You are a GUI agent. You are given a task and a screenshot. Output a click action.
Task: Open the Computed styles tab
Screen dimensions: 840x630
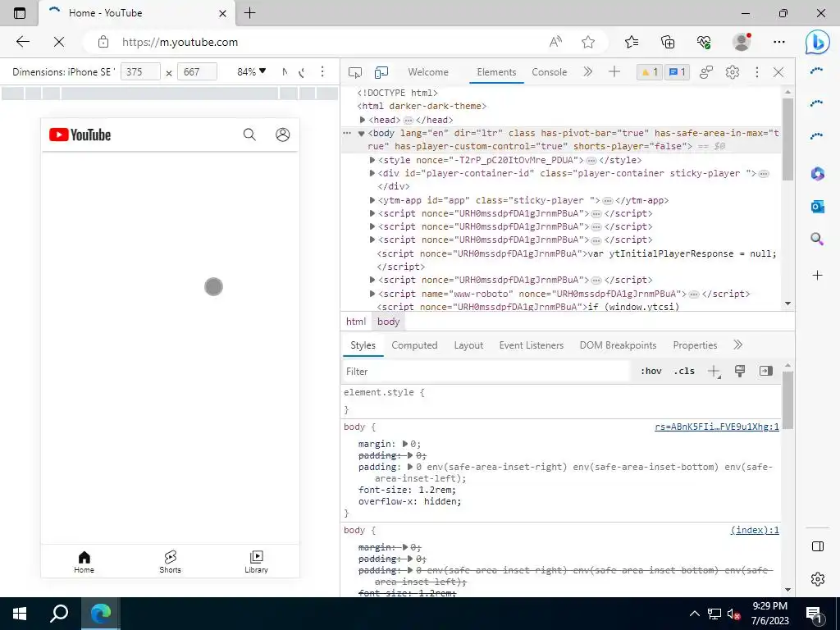pos(414,345)
